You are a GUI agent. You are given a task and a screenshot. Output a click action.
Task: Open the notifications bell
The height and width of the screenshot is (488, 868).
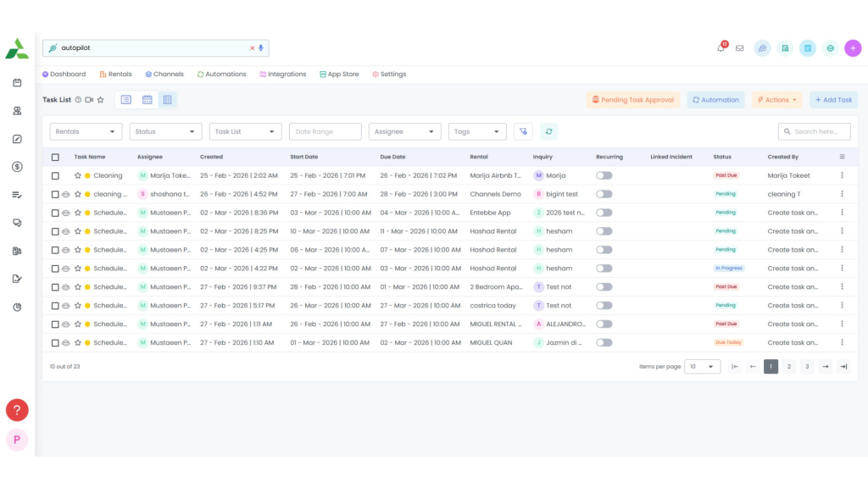click(721, 48)
